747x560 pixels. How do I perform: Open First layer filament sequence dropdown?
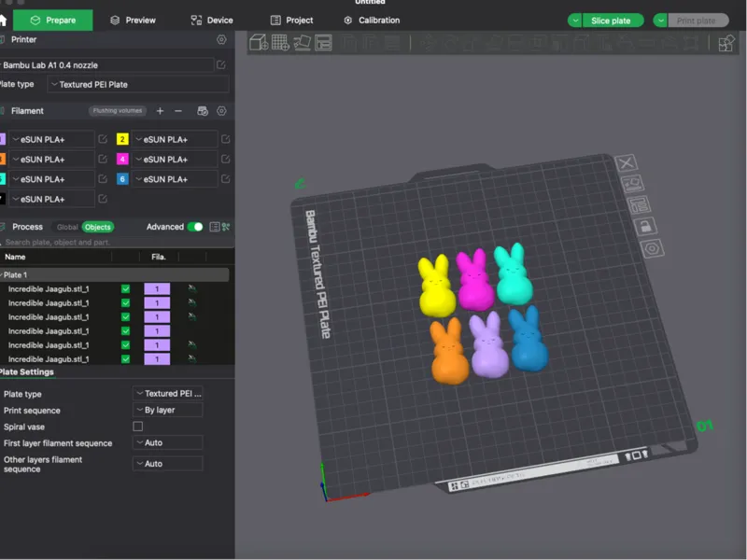(168, 442)
